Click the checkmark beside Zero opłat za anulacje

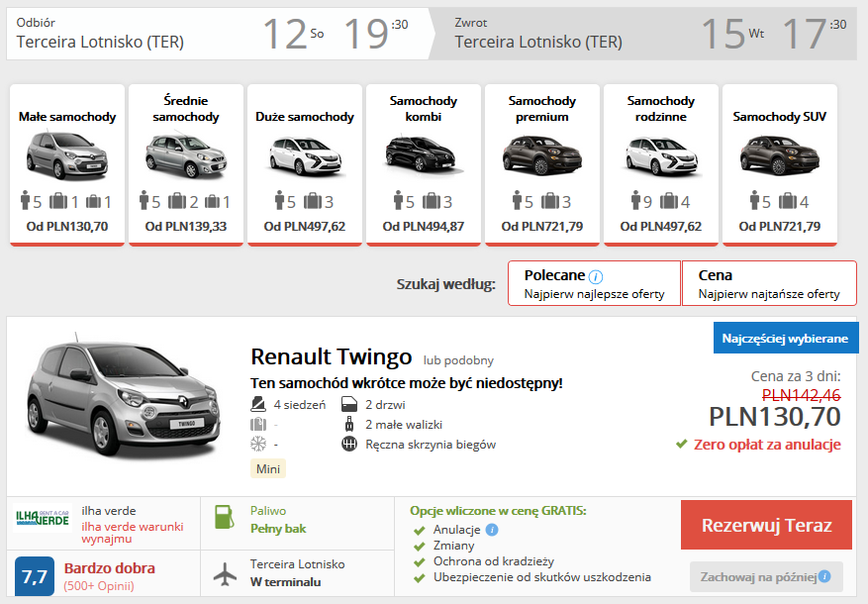[x=682, y=444]
